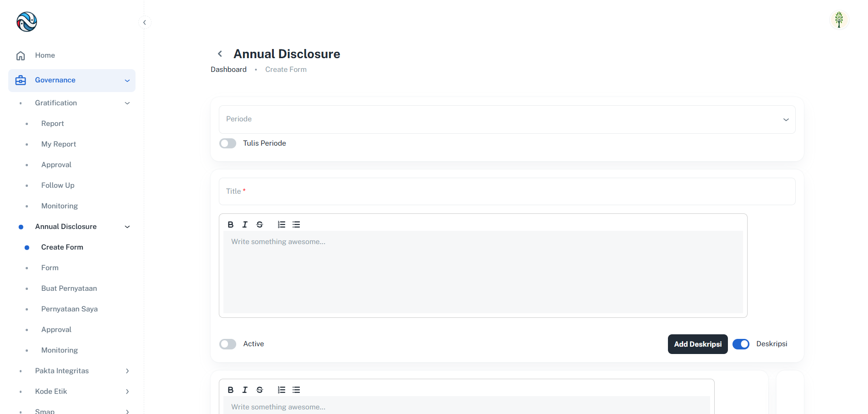This screenshot has width=868, height=414.
Task: Insert numbered list in the first description editor
Action: click(x=282, y=224)
